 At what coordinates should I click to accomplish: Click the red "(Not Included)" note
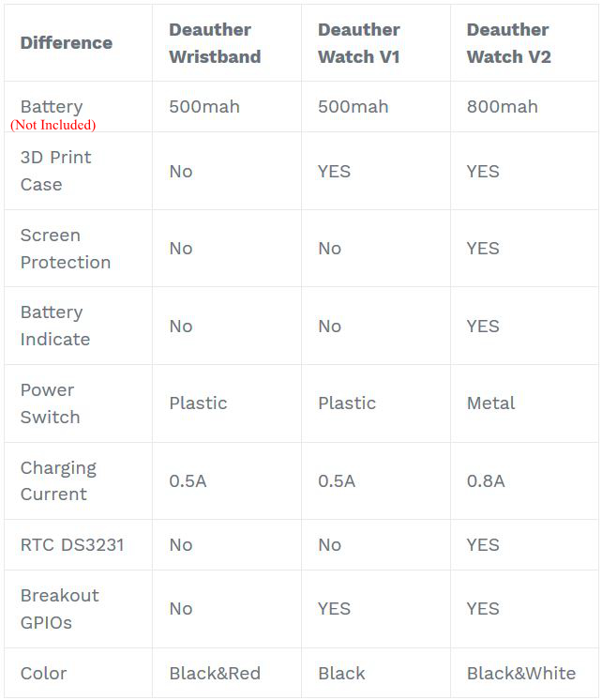[53, 125]
